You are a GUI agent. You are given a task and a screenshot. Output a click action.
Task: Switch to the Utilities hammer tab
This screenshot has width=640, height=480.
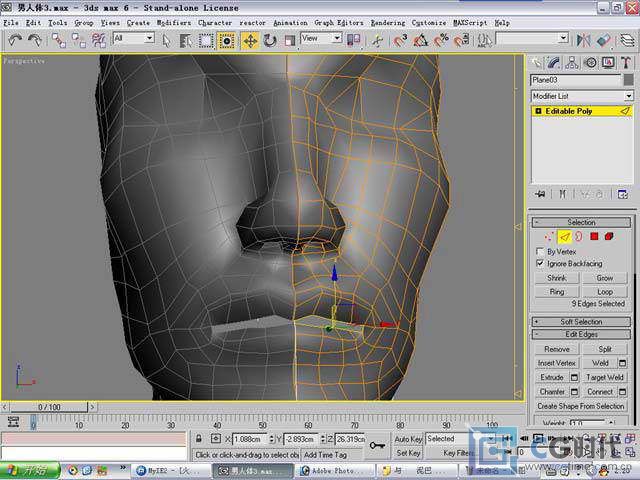click(x=626, y=62)
